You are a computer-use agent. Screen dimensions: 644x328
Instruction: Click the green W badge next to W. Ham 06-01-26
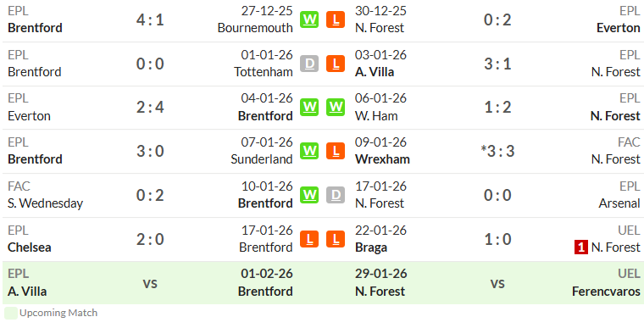(336, 108)
